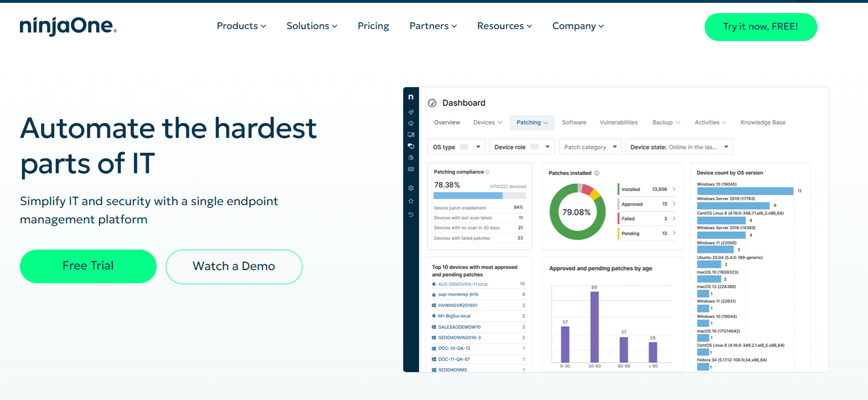Screen dimensions: 868x400
Task: Expand the Installed patches chevron
Action: (674, 189)
